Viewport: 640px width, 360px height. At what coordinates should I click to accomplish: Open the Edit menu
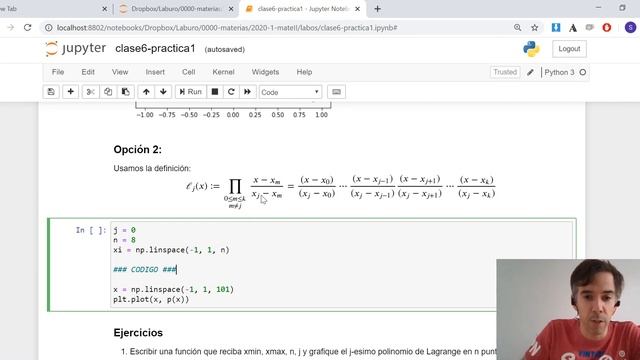tap(88, 72)
